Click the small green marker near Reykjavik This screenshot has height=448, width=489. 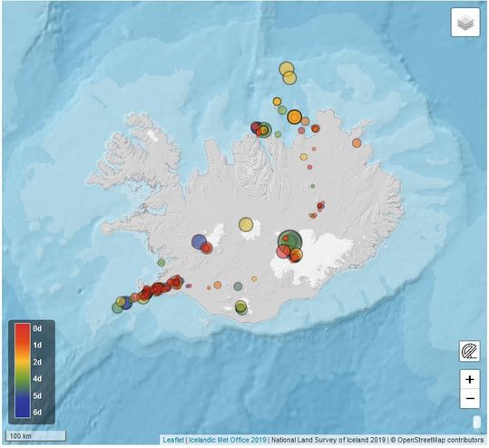click(161, 262)
